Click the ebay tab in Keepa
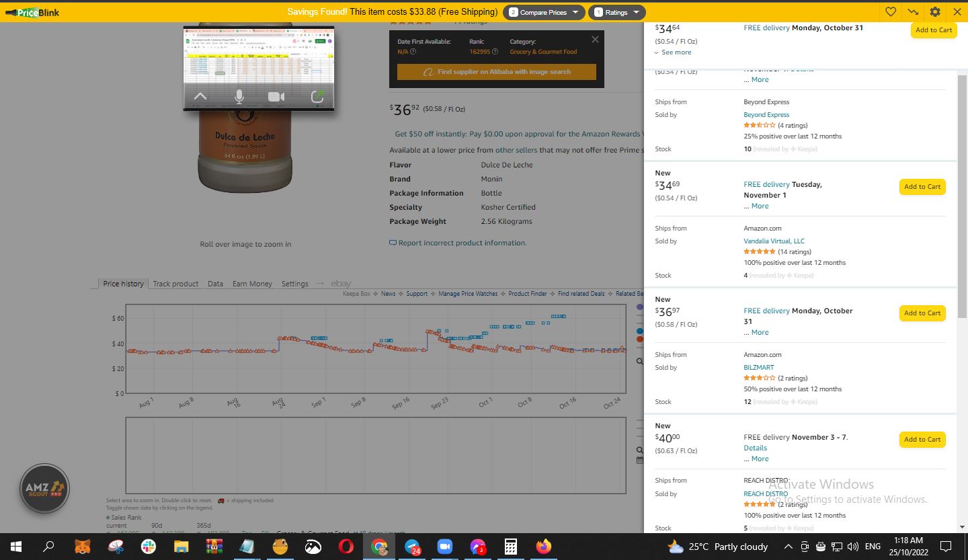The image size is (968, 560). coord(341,284)
